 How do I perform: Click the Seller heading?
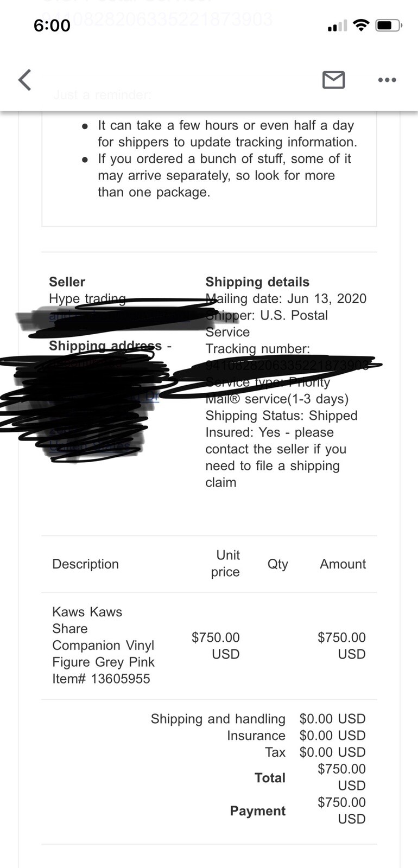67,282
